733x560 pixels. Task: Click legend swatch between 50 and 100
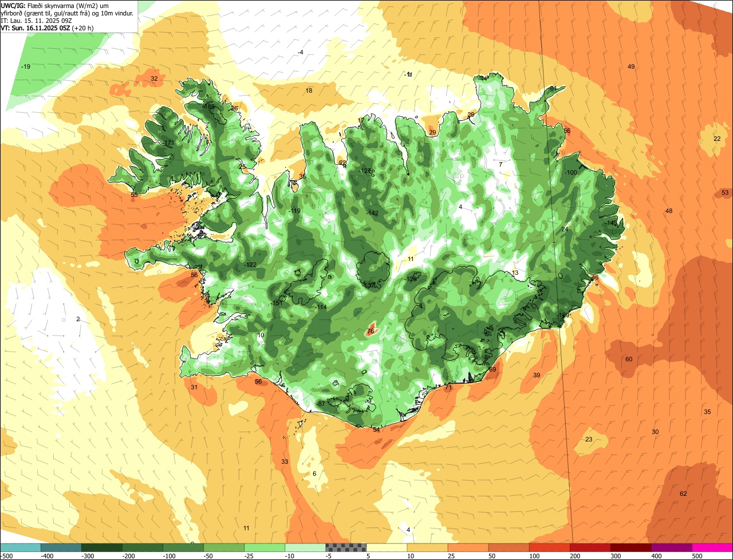pos(508,547)
